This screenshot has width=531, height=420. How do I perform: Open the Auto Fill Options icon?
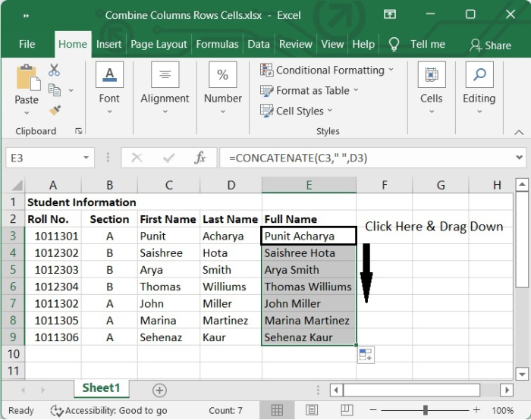coord(366,355)
